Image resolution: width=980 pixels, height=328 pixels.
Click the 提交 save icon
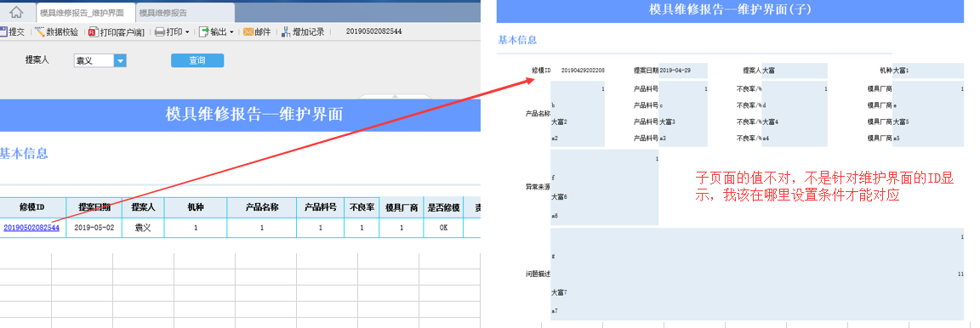coord(3,31)
